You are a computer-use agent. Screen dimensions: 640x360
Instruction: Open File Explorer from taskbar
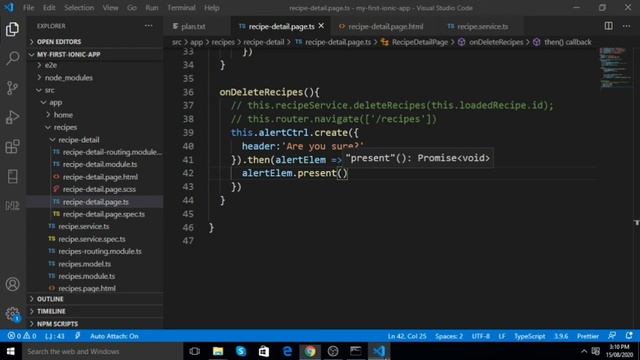[218, 351]
